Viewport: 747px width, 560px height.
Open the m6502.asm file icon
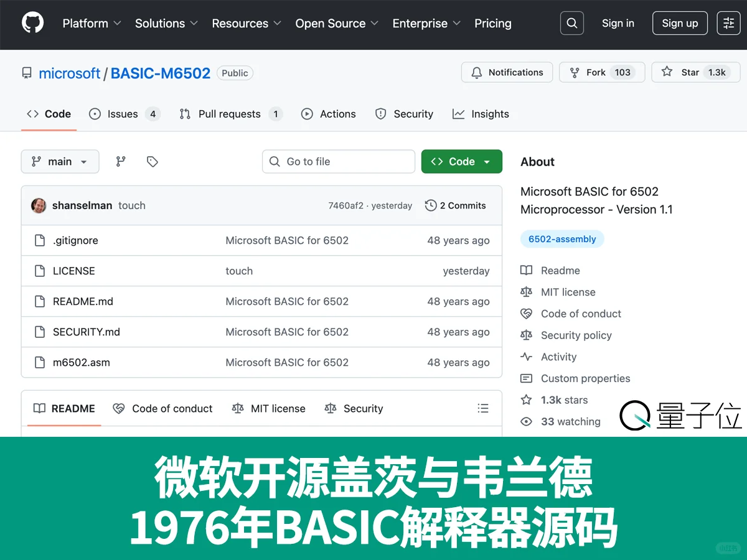[x=39, y=362]
